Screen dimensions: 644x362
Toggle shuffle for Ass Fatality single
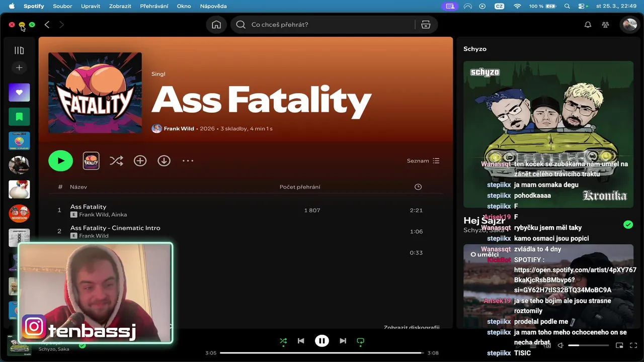116,161
